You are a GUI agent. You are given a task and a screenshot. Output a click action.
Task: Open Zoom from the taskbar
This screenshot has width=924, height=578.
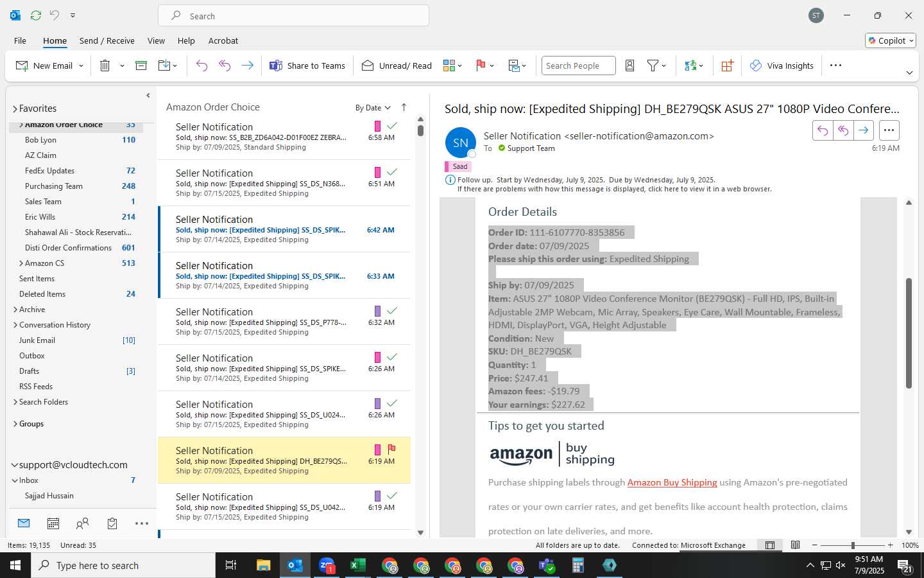pos(327,565)
